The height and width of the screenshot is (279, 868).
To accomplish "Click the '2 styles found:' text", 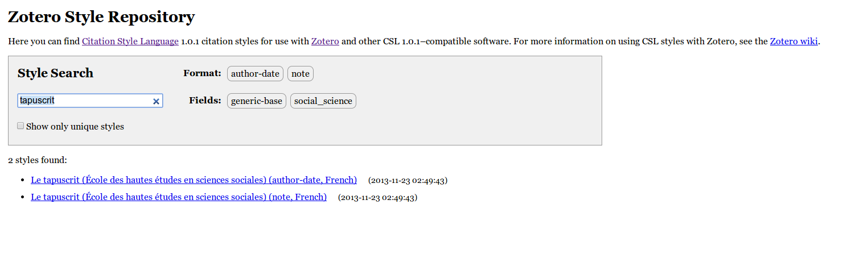I will 38,160.
